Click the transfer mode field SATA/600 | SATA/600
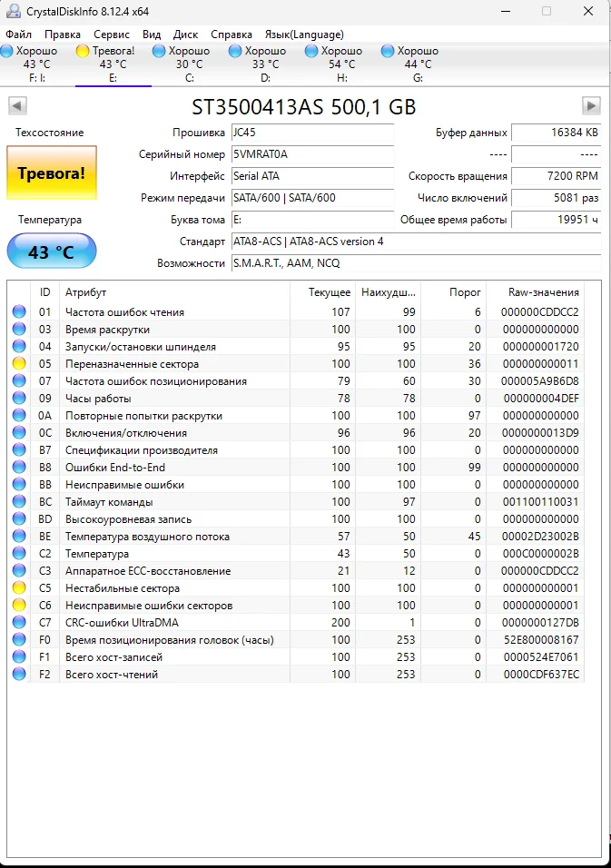The width and height of the screenshot is (611, 868). [x=312, y=198]
